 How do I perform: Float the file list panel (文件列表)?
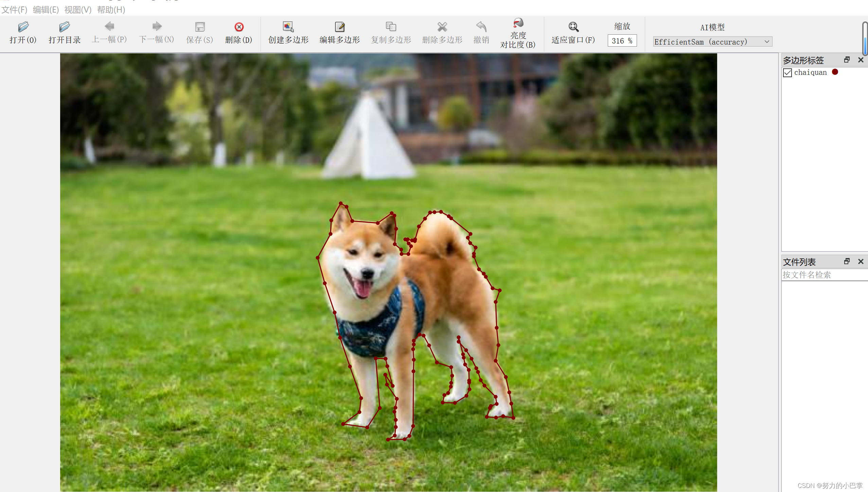coord(847,261)
